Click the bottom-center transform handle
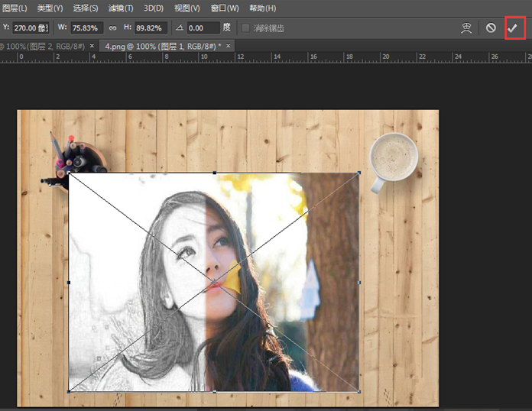 pyautogui.click(x=214, y=391)
